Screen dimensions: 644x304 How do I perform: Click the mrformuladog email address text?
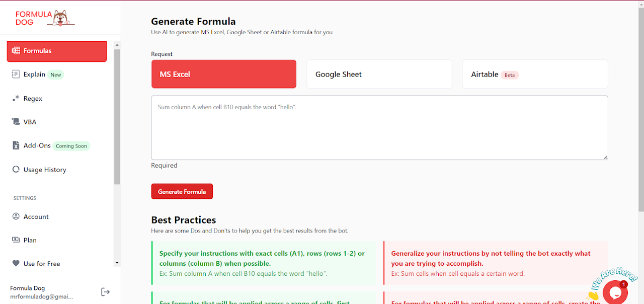pyautogui.click(x=42, y=296)
